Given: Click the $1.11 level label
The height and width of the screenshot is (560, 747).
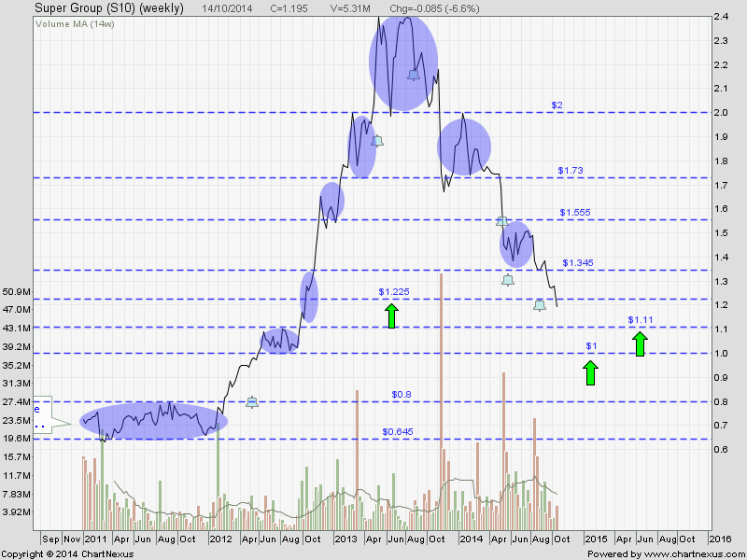Looking at the screenshot, I should coord(641,320).
